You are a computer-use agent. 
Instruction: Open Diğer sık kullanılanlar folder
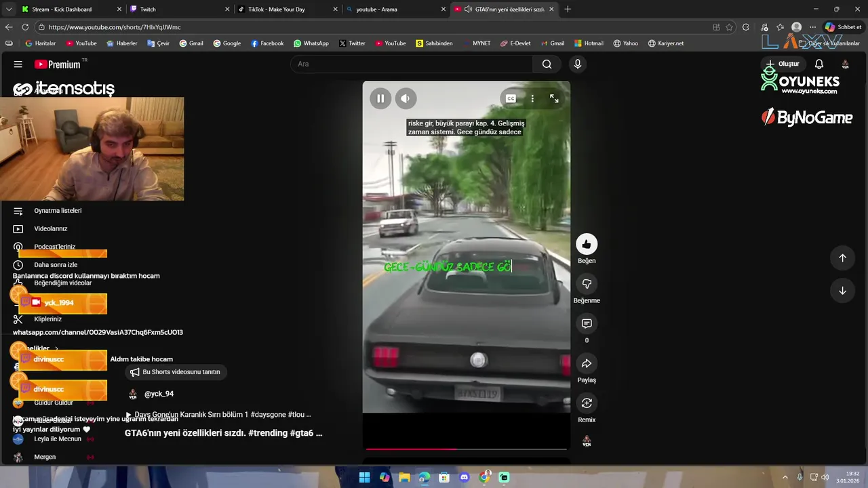pos(829,43)
